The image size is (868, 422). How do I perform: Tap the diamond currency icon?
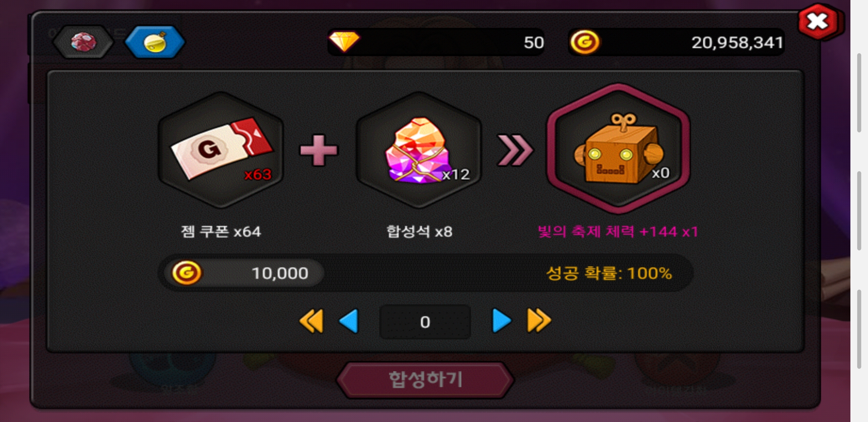tap(344, 41)
